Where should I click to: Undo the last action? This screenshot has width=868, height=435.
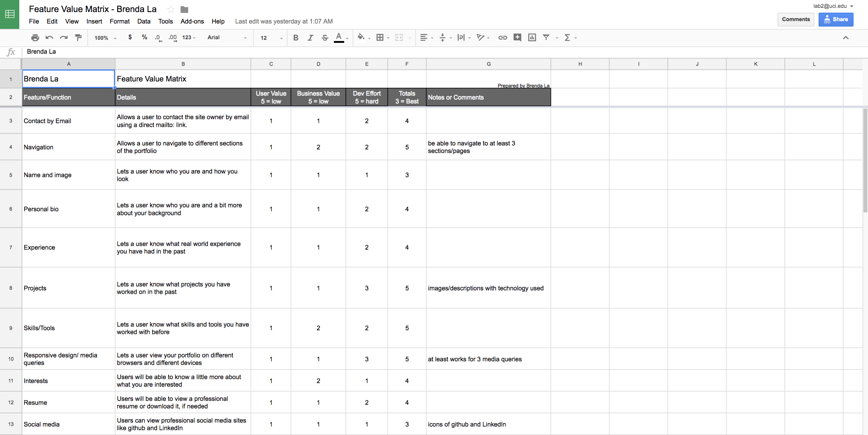(49, 38)
